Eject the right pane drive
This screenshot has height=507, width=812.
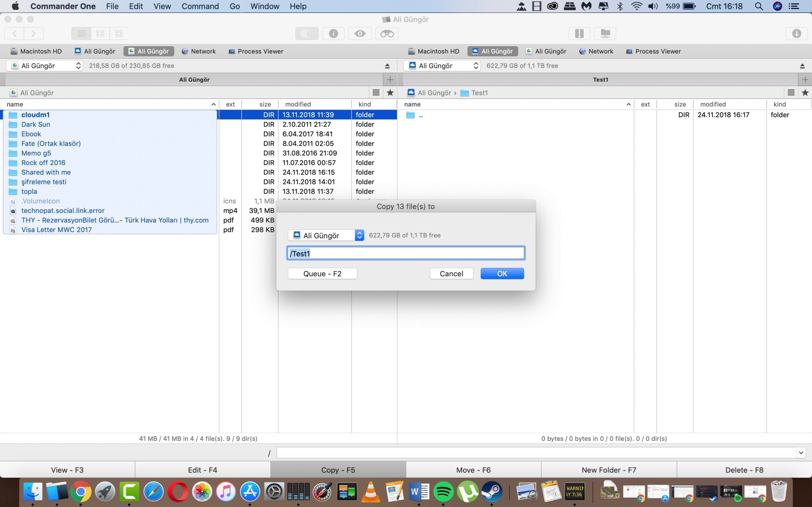pos(802,66)
